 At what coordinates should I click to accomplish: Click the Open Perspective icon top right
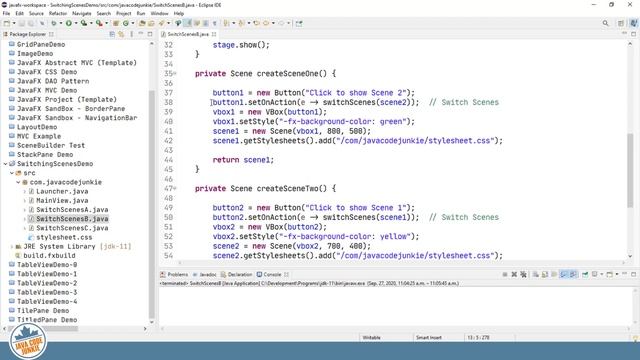pos(620,23)
